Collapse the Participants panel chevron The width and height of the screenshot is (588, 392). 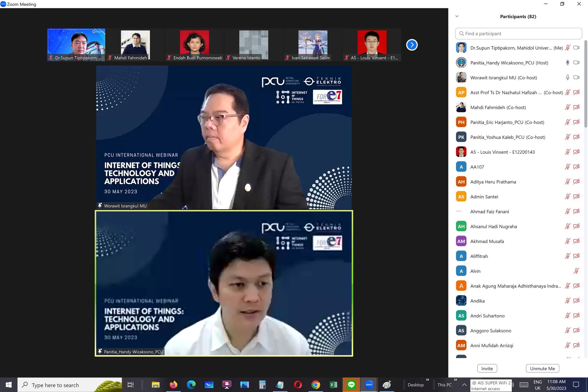pyautogui.click(x=457, y=16)
